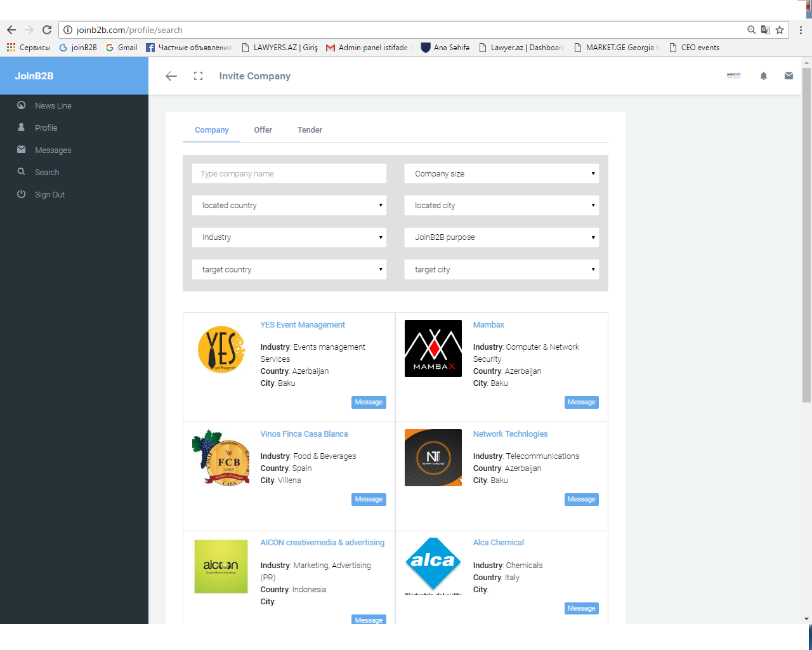Bookmark this page with the star icon

coord(780,30)
